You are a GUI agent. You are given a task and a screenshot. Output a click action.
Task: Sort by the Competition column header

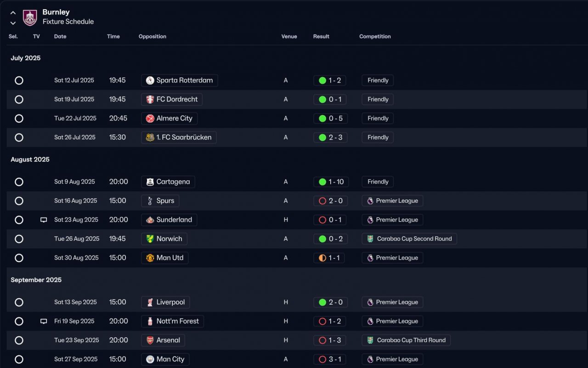pos(375,37)
